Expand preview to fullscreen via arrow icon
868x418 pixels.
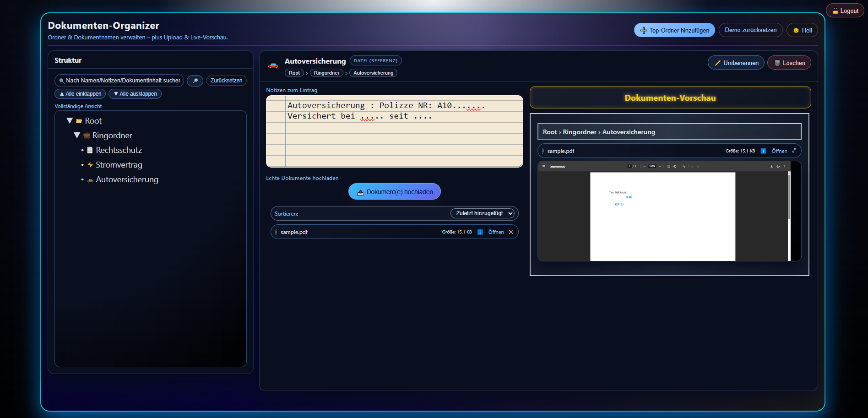click(x=794, y=151)
